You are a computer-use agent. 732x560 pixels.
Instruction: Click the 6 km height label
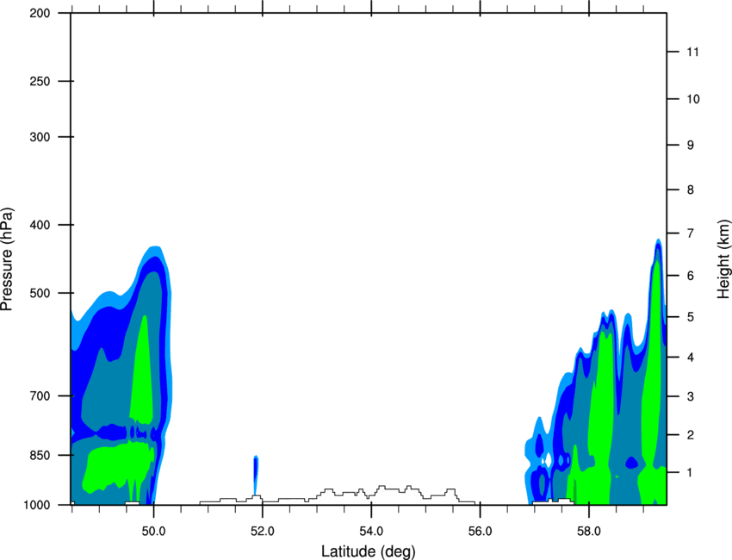691,276
